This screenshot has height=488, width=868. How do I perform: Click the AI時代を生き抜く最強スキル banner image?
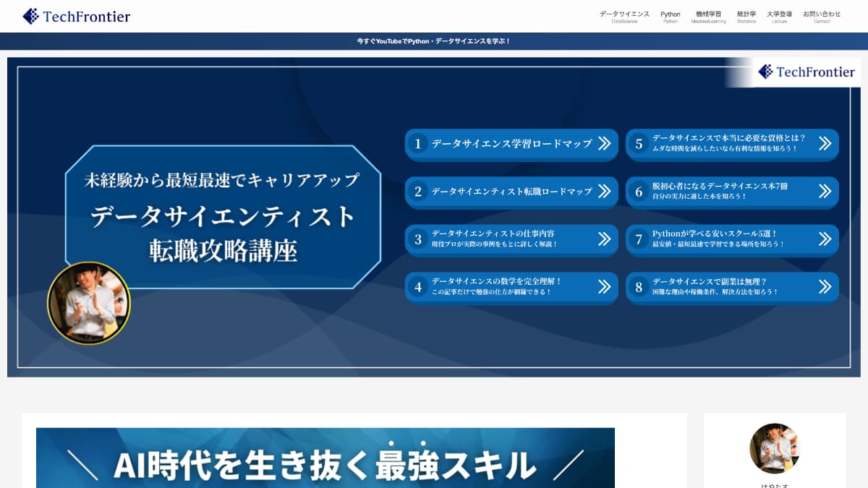pos(325,457)
